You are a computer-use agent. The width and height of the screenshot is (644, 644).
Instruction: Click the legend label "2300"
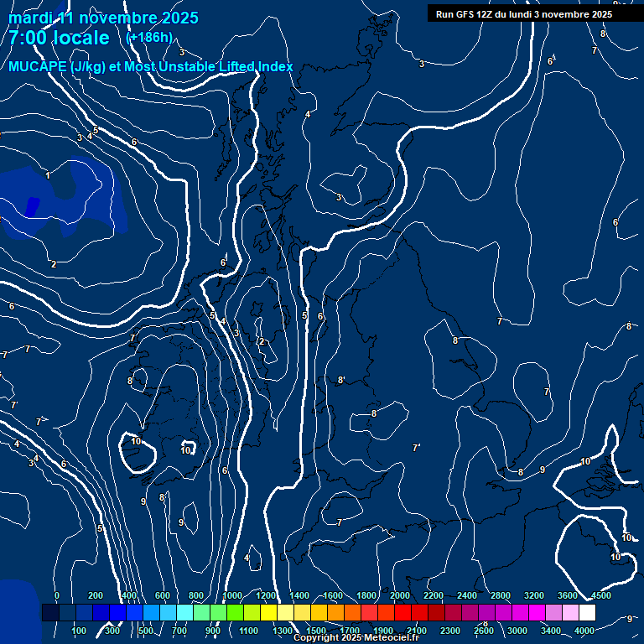450,631
